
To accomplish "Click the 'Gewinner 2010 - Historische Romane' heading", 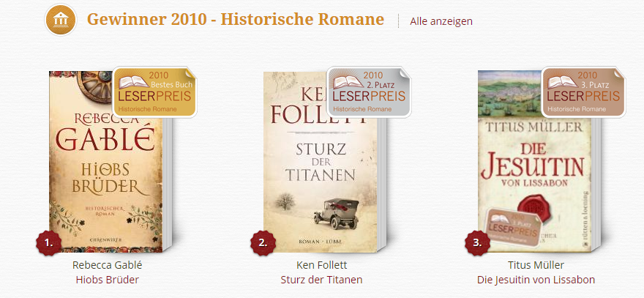I will pyautogui.click(x=236, y=19).
